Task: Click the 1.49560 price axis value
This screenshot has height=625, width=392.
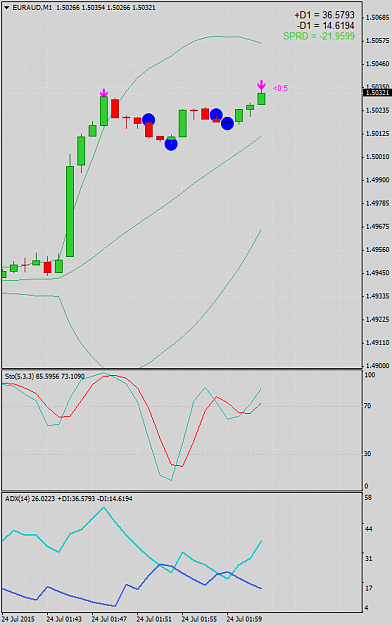Action: pyautogui.click(x=377, y=250)
